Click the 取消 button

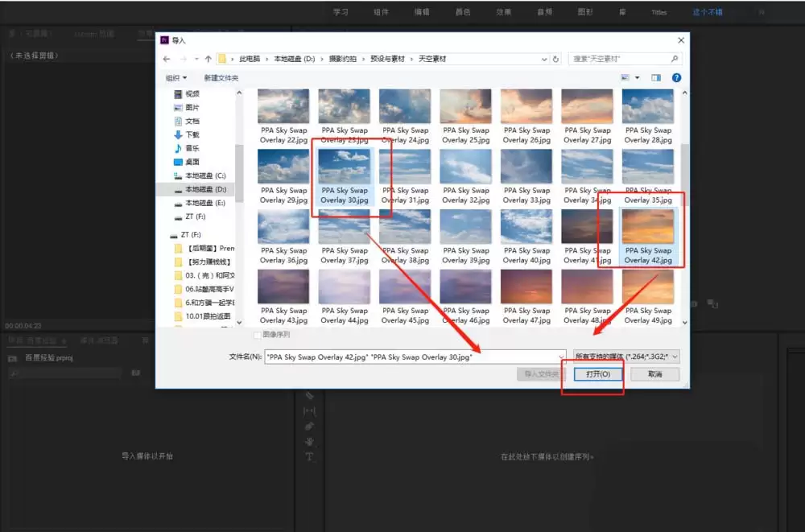[x=655, y=374]
